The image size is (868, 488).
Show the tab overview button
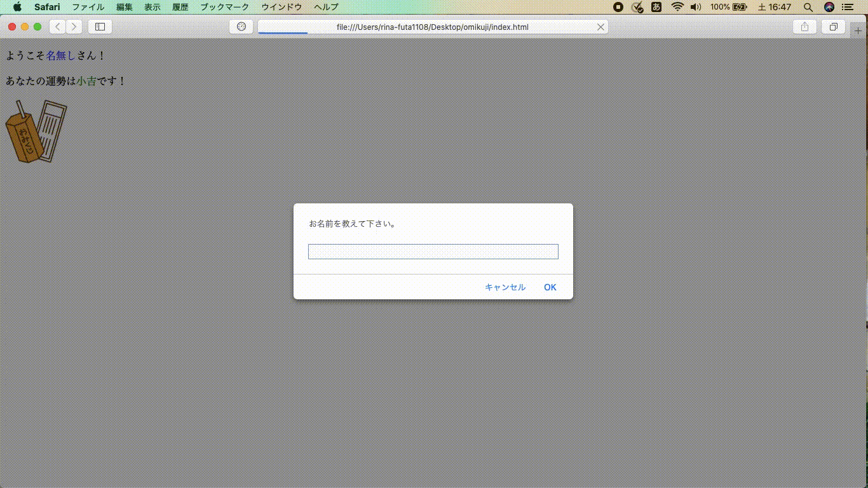pyautogui.click(x=833, y=27)
